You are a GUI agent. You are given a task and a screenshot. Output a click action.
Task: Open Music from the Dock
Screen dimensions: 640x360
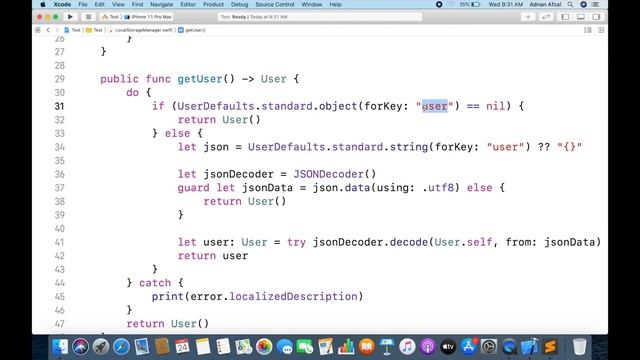[407, 347]
